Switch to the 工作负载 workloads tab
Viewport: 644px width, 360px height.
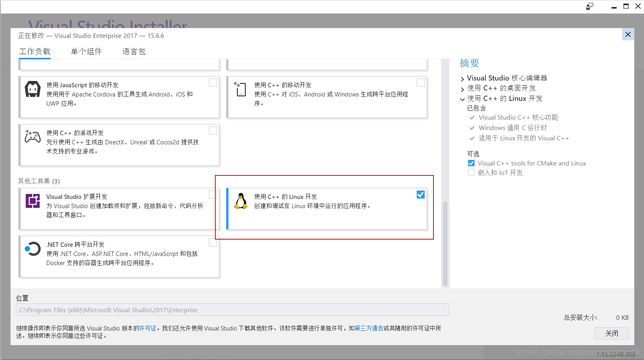tap(35, 51)
